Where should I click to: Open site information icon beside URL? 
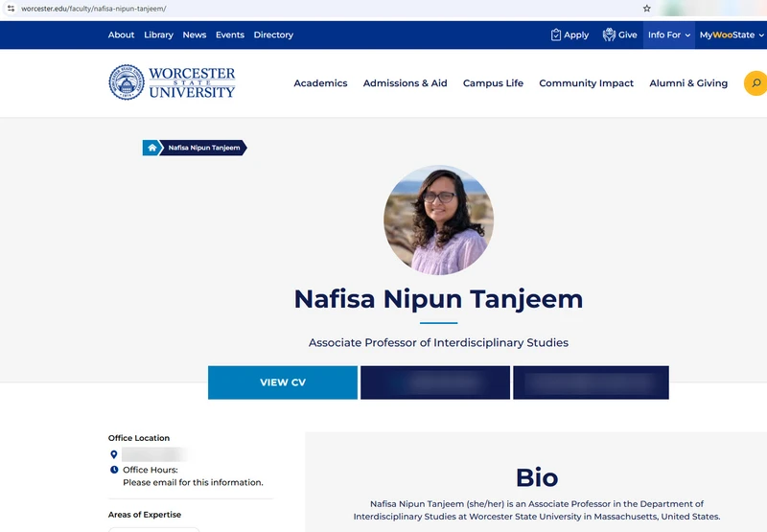(x=11, y=9)
